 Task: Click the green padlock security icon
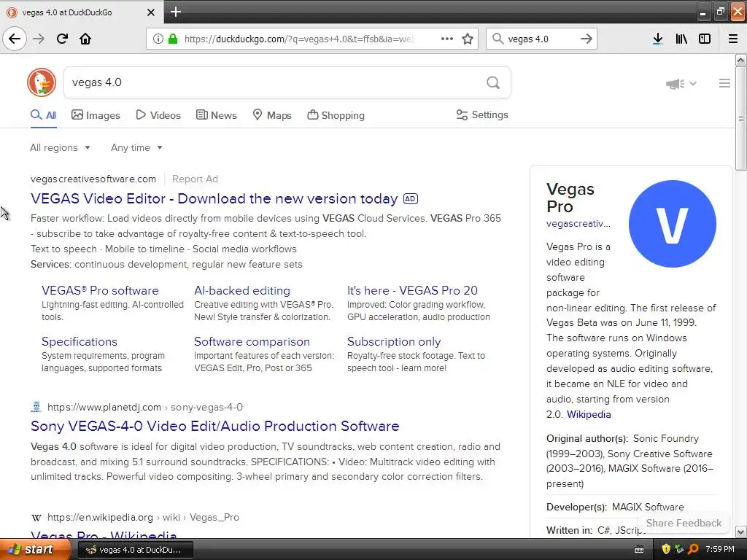click(x=173, y=39)
